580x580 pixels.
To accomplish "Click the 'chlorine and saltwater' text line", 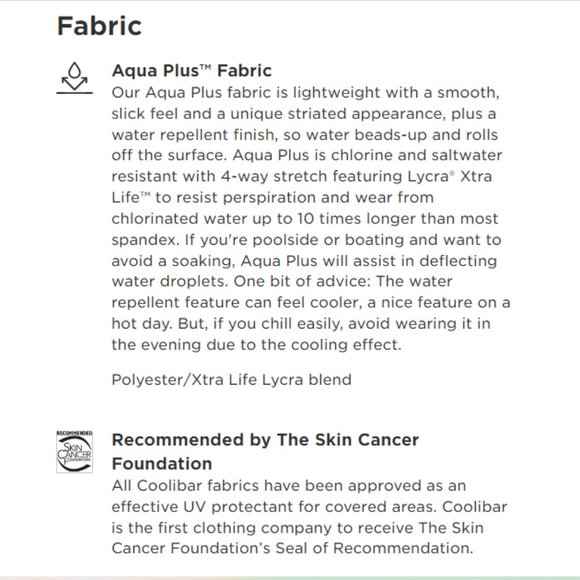I will (x=307, y=155).
